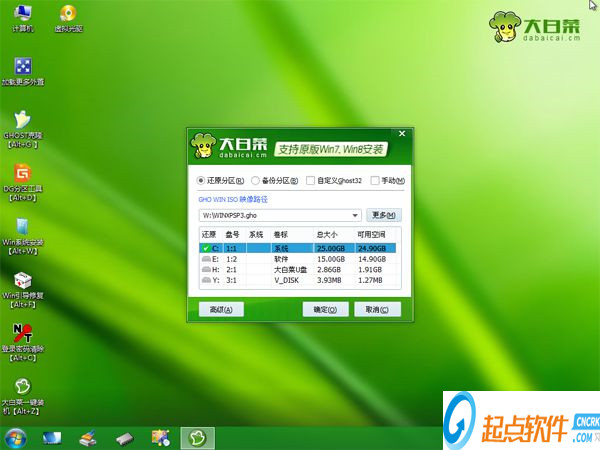Image resolution: width=600 pixels, height=450 pixels.
Task: Open the virtual CD-ROM desktop icon
Action: pos(68,18)
